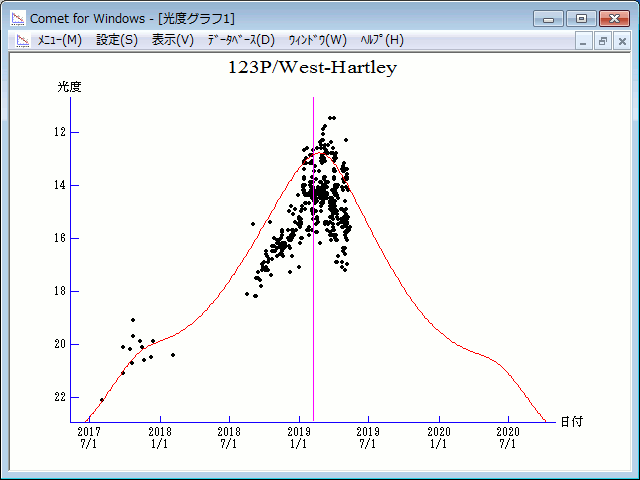The width and height of the screenshot is (640, 480).
Task: Click the magnitude 14 tick label
Action: (61, 185)
